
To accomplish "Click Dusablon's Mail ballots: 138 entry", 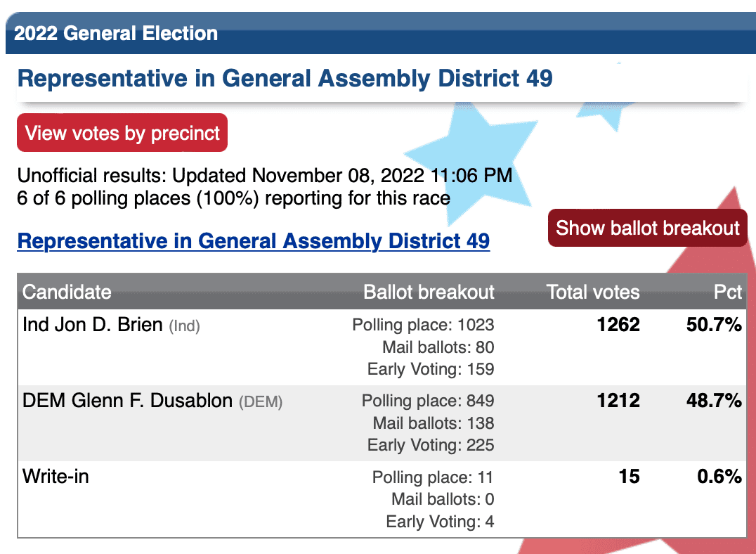I will tap(434, 423).
